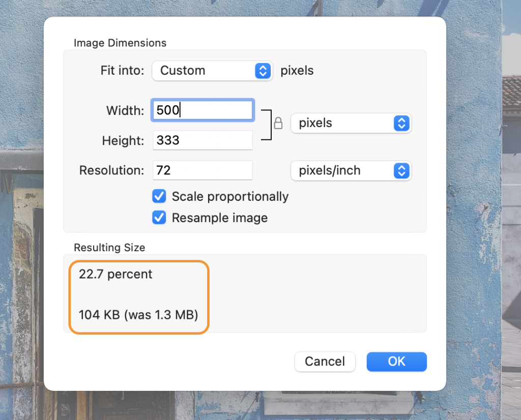Click the "Width:" label
Screen dimensions: 521x420
click(x=125, y=111)
